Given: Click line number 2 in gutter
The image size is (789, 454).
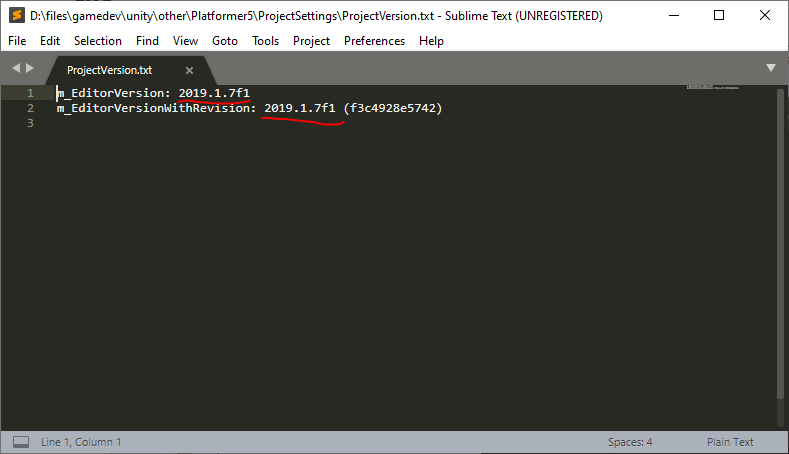Looking at the screenshot, I should [x=30, y=108].
